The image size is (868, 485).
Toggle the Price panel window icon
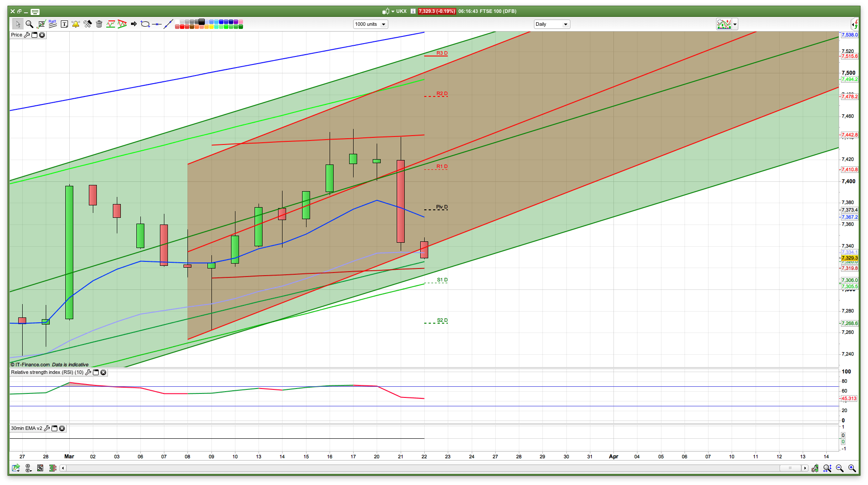click(34, 35)
